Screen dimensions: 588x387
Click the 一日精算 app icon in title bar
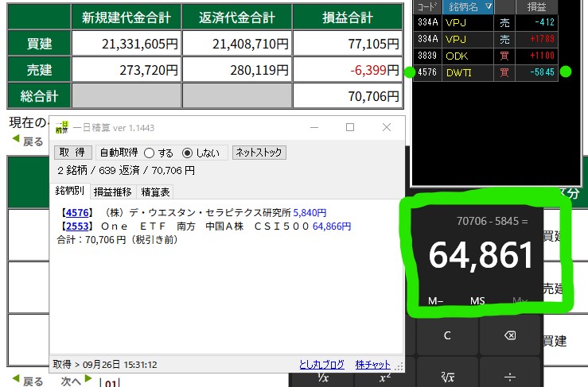point(62,127)
